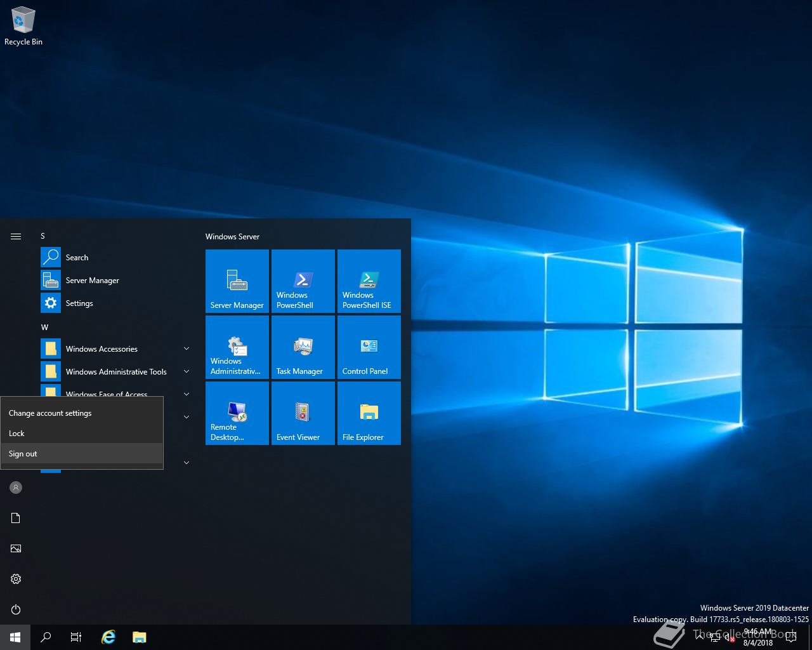Expand the Start hamburger menu
This screenshot has width=812, height=650.
coord(16,236)
